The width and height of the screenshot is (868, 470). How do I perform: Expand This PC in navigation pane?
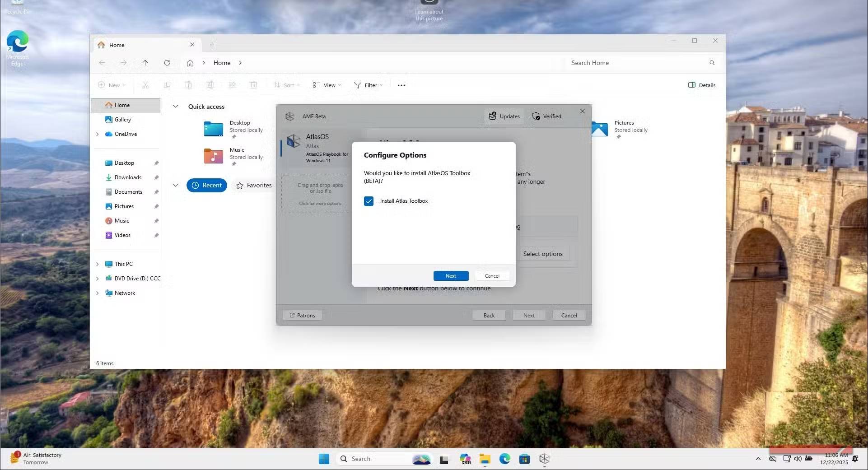(97, 264)
